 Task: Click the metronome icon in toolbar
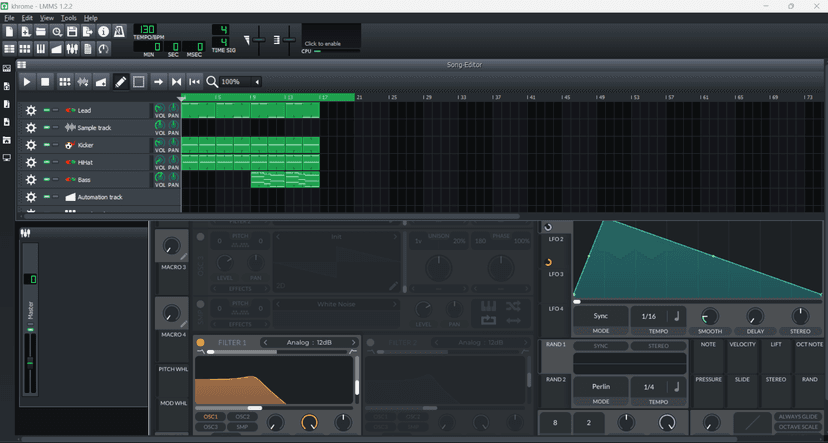pos(120,32)
